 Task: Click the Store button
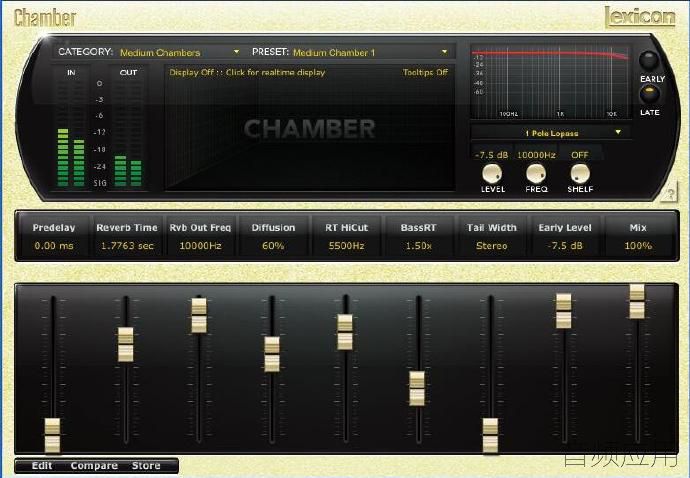pos(146,466)
